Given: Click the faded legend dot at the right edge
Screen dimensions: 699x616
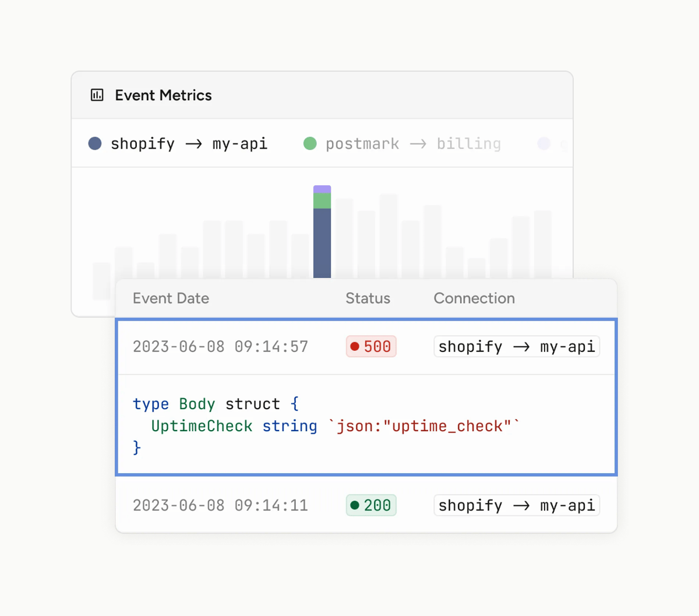Looking at the screenshot, I should (544, 143).
